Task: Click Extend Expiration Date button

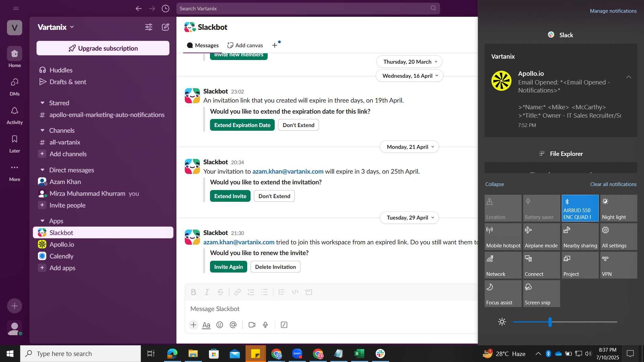Action: pos(242,125)
